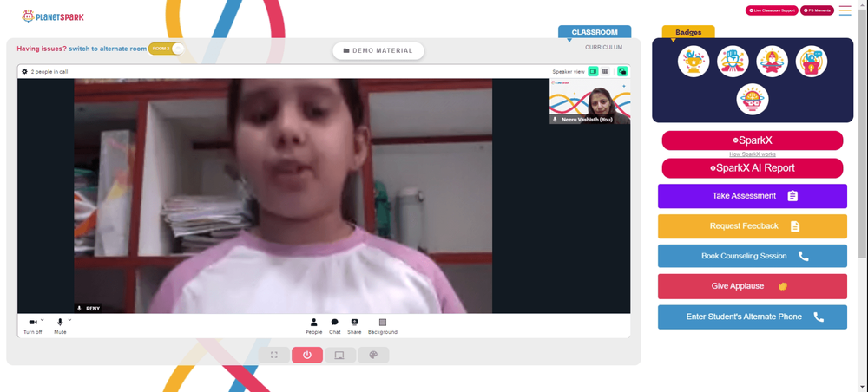Click Neeru Vashisth self-view thumbnail
Image resolution: width=868 pixels, height=392 pixels.
[x=589, y=101]
